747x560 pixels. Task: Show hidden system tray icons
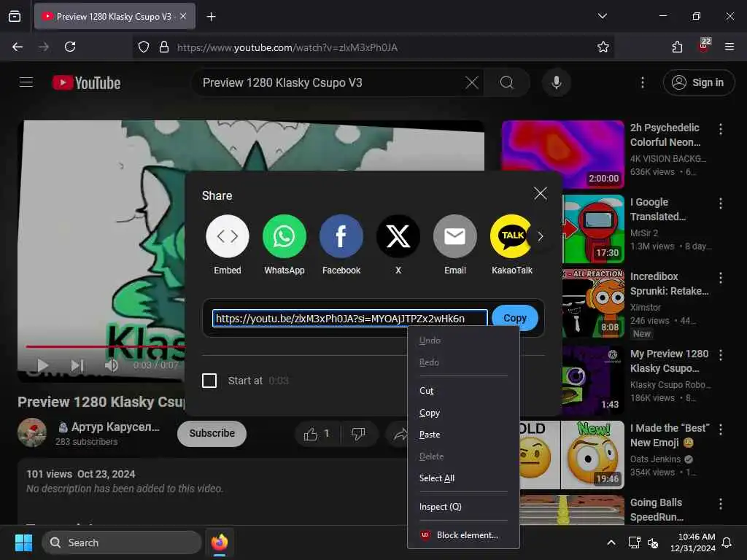(611, 542)
